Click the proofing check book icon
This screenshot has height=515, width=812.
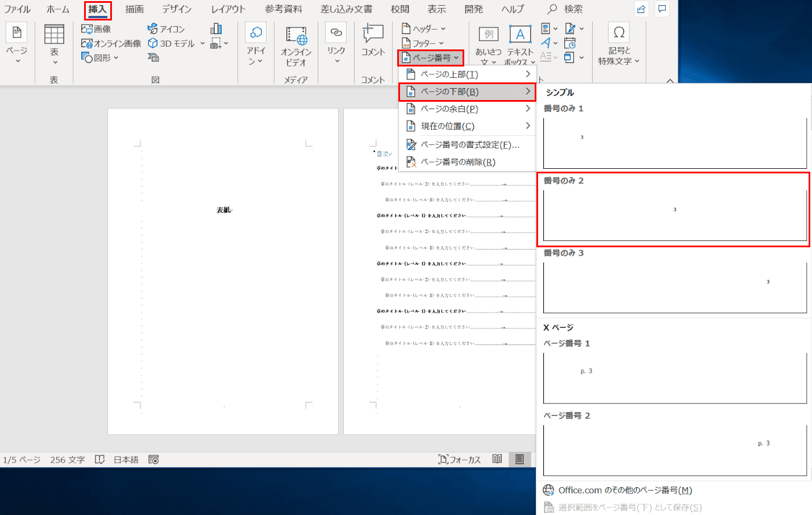tap(99, 459)
